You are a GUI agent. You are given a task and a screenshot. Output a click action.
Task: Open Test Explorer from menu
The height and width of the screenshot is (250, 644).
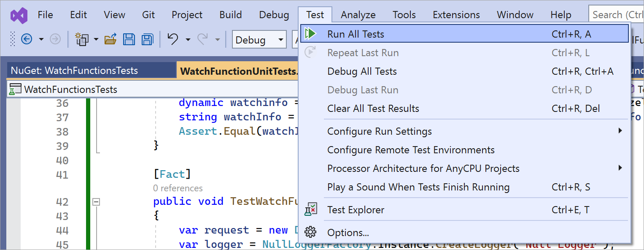click(464, 210)
